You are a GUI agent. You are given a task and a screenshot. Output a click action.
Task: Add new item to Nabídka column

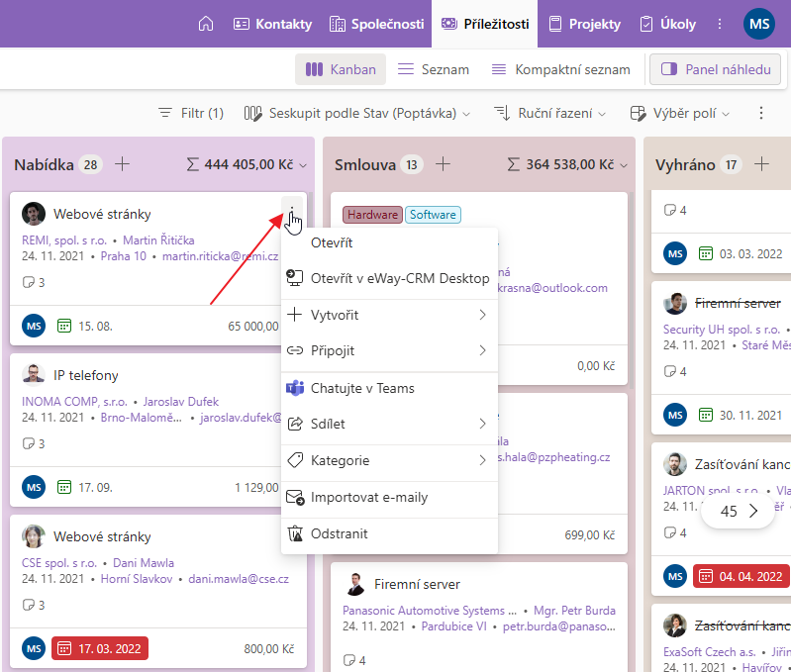pos(122,164)
